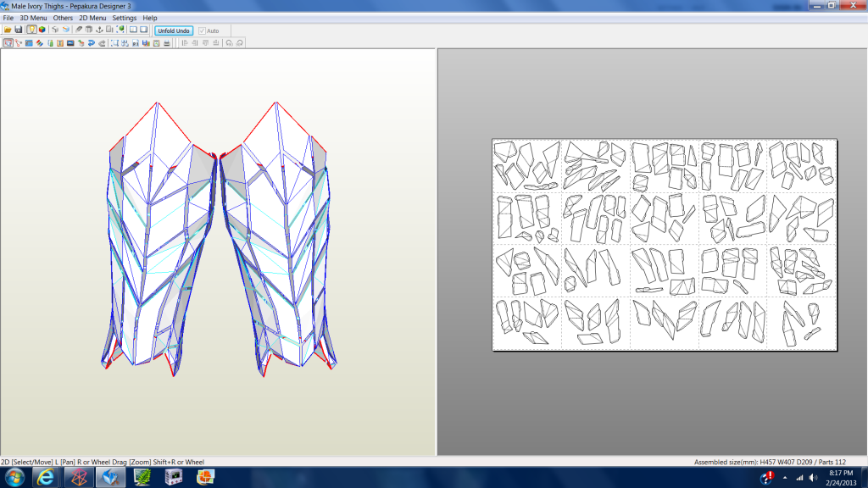This screenshot has height=488, width=868.
Task: Click the Unfold Undo button
Action: [x=174, y=30]
